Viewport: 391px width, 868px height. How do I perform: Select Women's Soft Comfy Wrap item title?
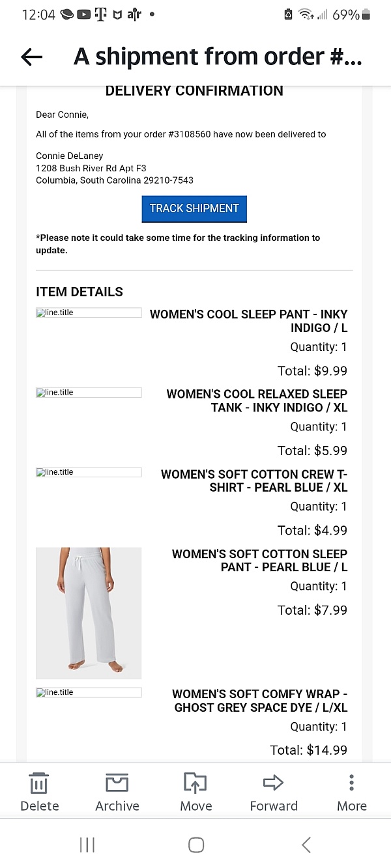pyautogui.click(x=260, y=701)
